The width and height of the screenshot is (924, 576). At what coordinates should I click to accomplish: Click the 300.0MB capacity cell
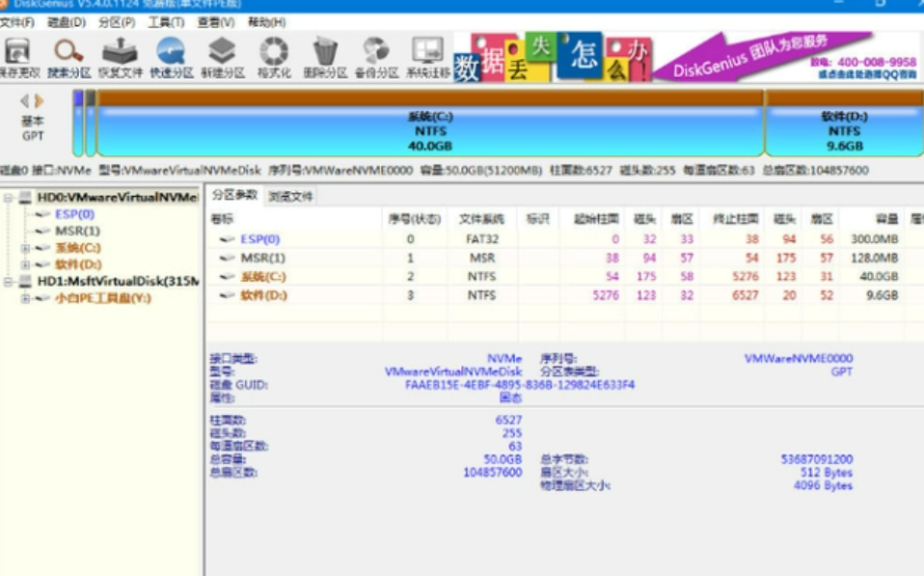(x=875, y=239)
